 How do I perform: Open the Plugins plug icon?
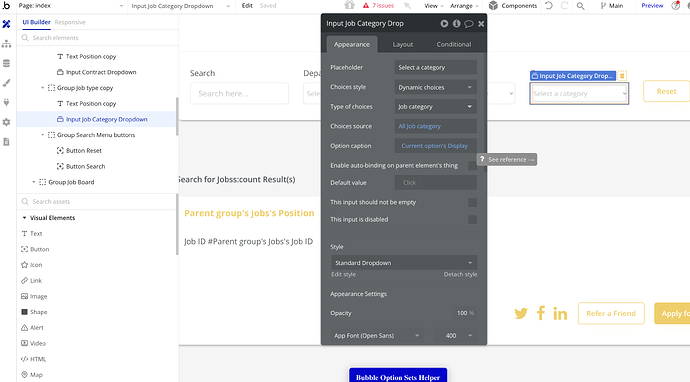pos(6,103)
